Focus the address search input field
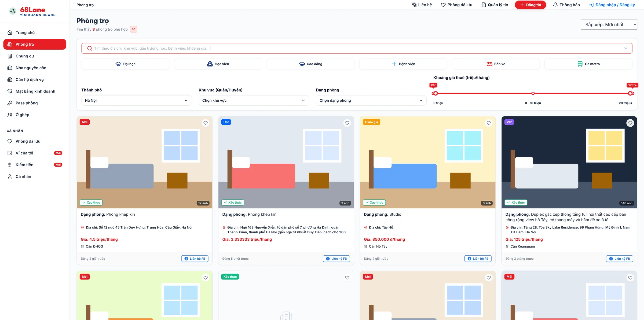Image resolution: width=644 pixels, height=320 pixels. (x=357, y=48)
